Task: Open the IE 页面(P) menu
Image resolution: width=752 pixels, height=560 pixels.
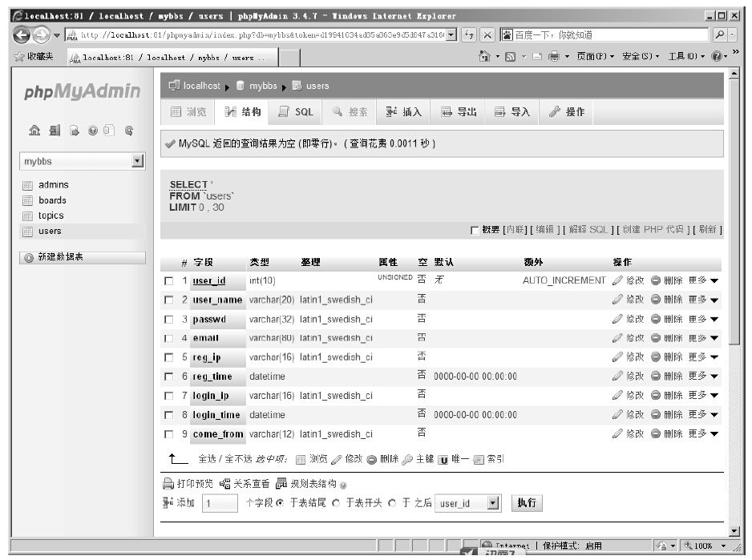Action: pyautogui.click(x=595, y=57)
